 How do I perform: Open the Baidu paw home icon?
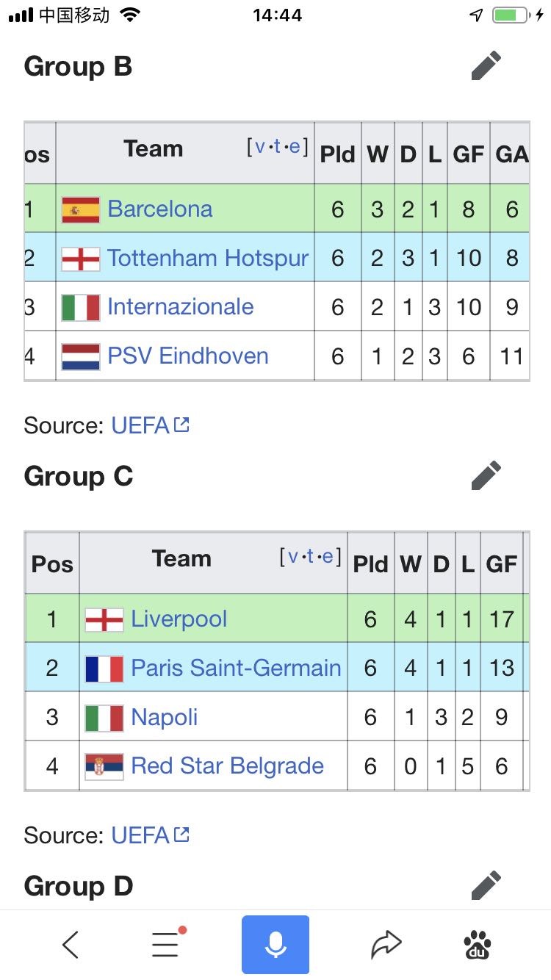point(478,945)
